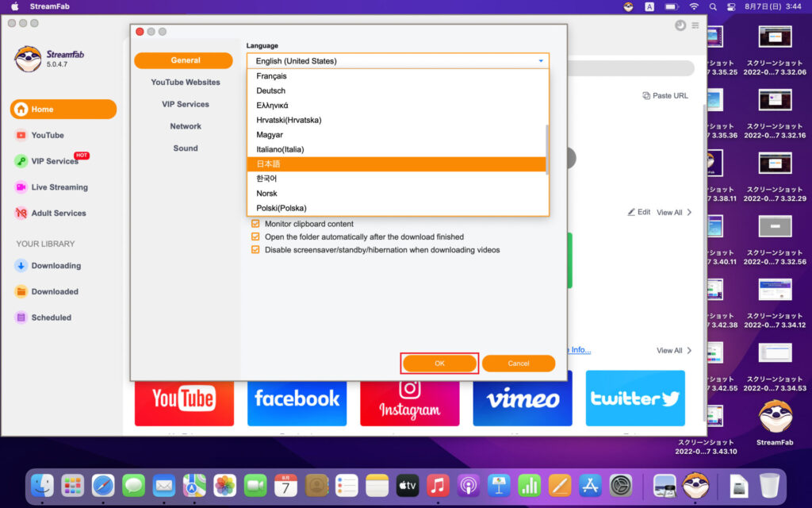Click the date and time in menu bar
The height and width of the screenshot is (508, 812).
coord(772,6)
